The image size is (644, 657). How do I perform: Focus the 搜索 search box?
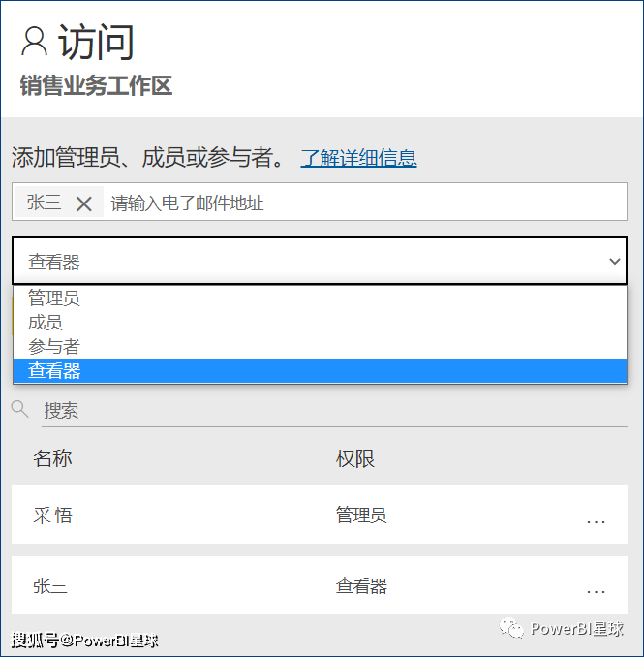tap(334, 410)
